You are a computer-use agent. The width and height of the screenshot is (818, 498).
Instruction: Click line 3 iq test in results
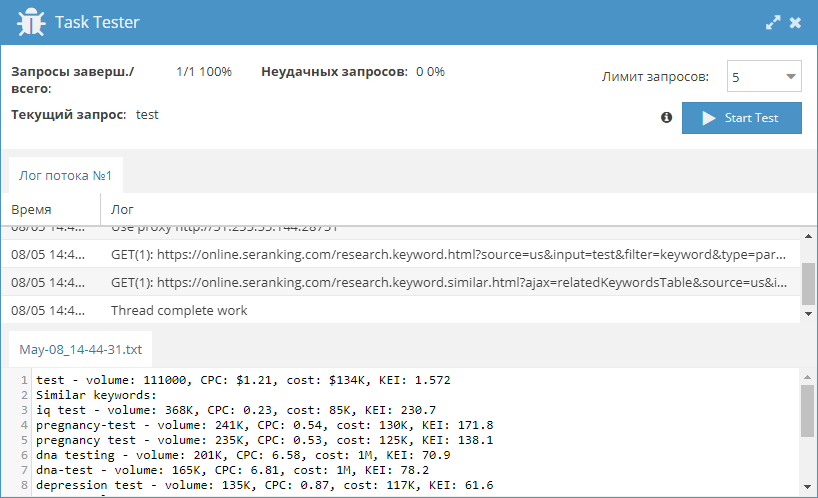(236, 410)
